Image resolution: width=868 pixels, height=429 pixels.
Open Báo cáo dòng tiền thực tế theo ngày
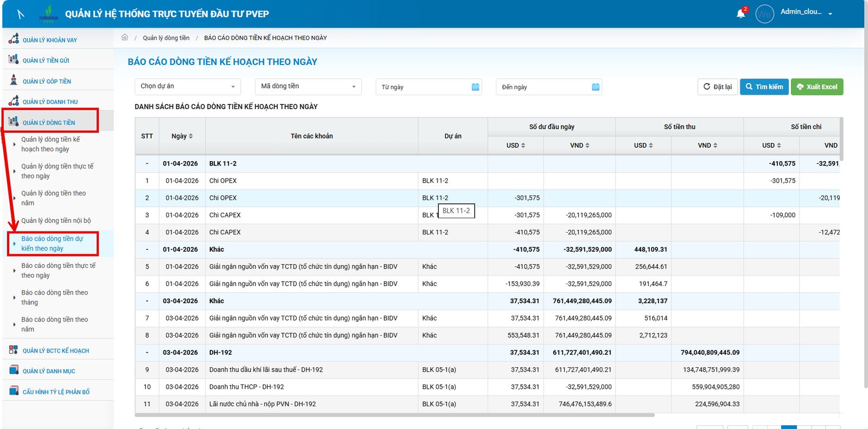[x=58, y=271]
